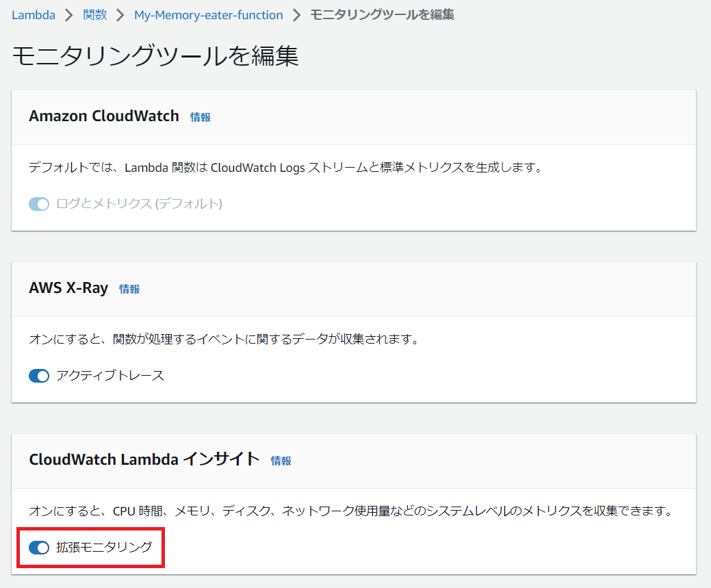Click the CloudWatch Lambda インサイト heading

[x=144, y=459]
